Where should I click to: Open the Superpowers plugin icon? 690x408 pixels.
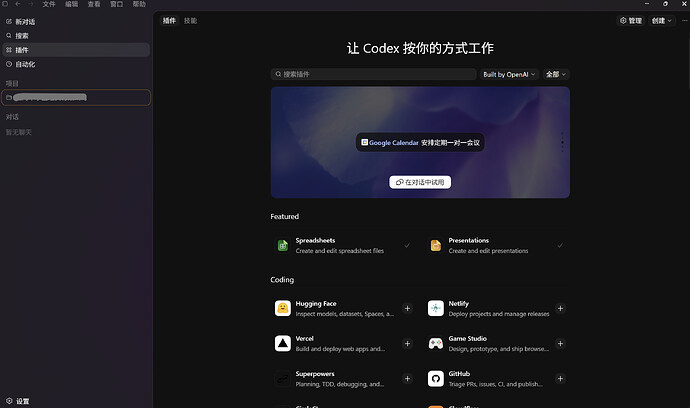(283, 379)
